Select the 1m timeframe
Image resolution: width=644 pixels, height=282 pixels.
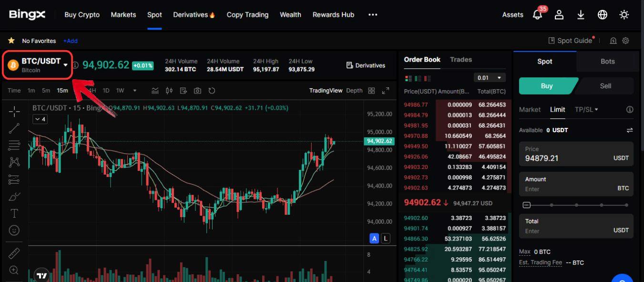tap(31, 91)
